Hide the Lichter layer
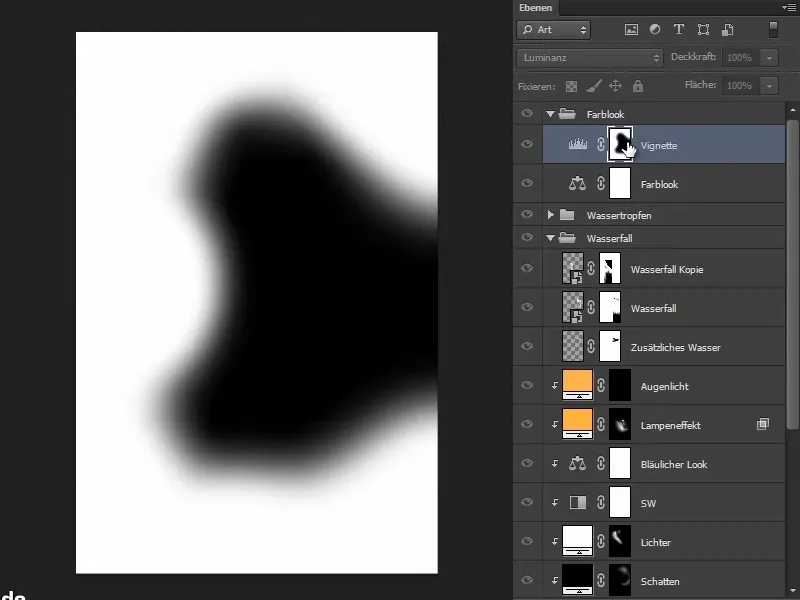The width and height of the screenshot is (800, 600). click(527, 541)
